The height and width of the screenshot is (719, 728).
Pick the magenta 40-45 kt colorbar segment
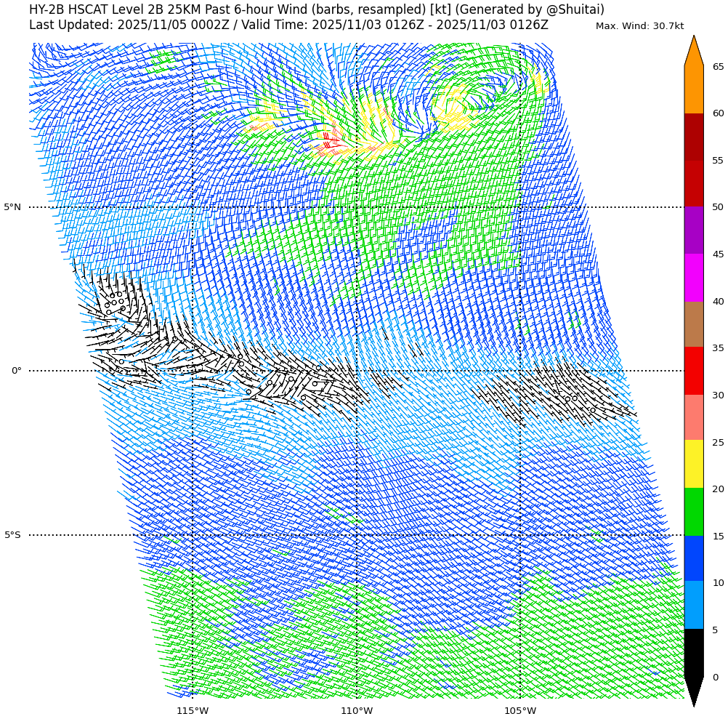[694, 277]
